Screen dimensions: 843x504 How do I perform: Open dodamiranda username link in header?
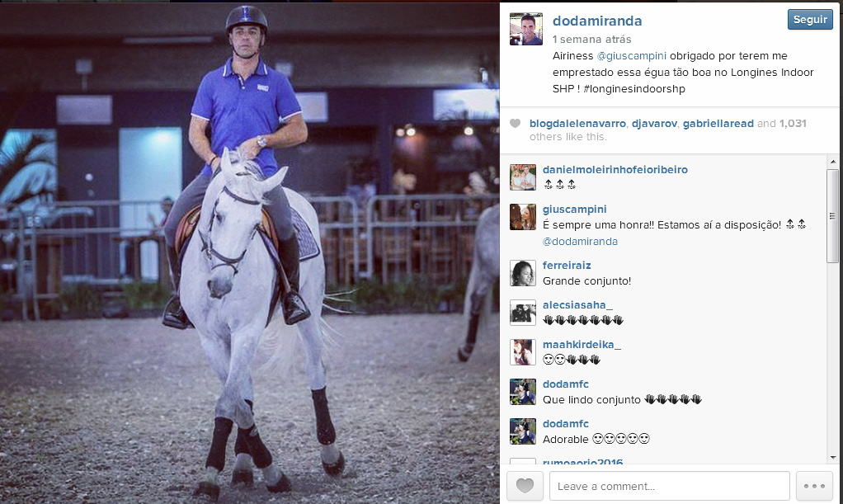click(596, 21)
